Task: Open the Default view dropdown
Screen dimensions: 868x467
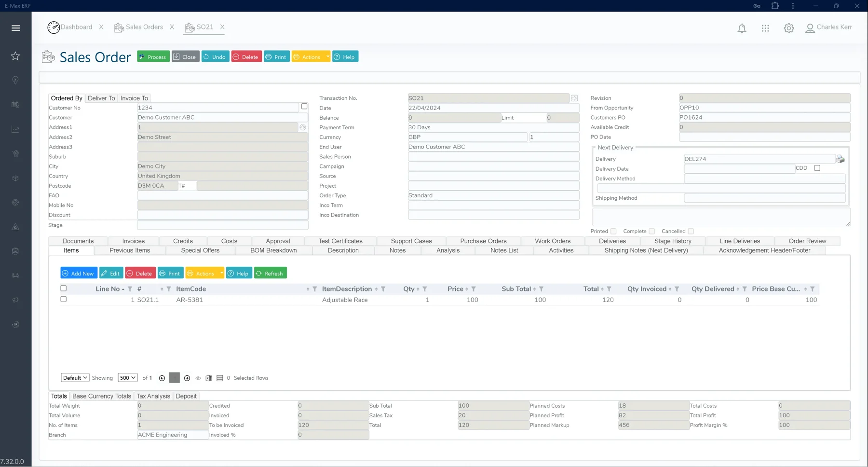Action: click(x=75, y=378)
